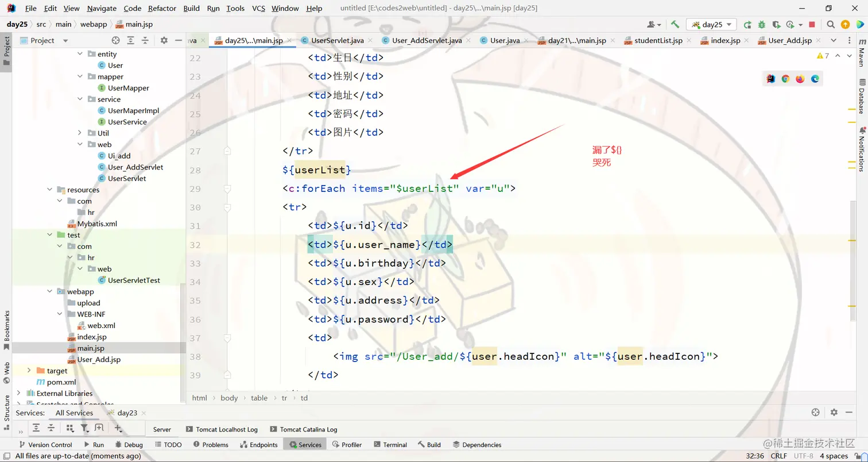
Task: Expand the target folder in the tree
Action: [29, 371]
